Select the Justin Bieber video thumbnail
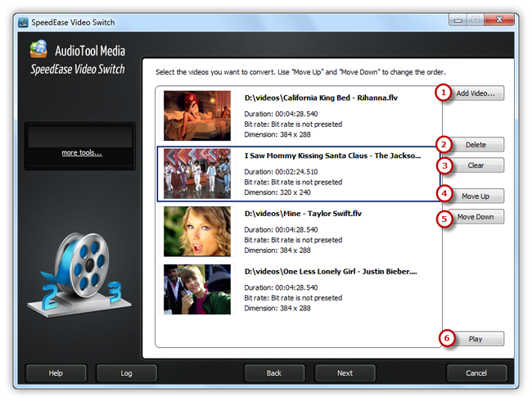This screenshot has height=402, width=532. click(197, 289)
